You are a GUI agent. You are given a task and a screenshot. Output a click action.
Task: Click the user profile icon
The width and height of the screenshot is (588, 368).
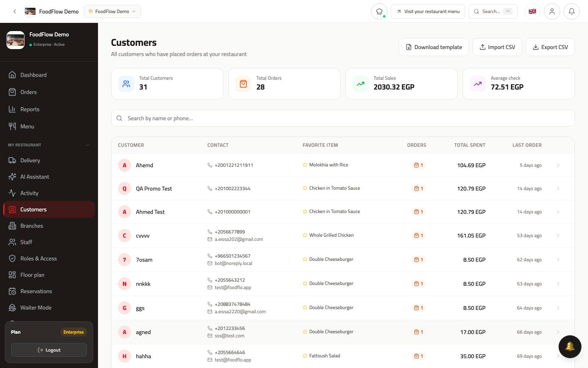tap(552, 11)
